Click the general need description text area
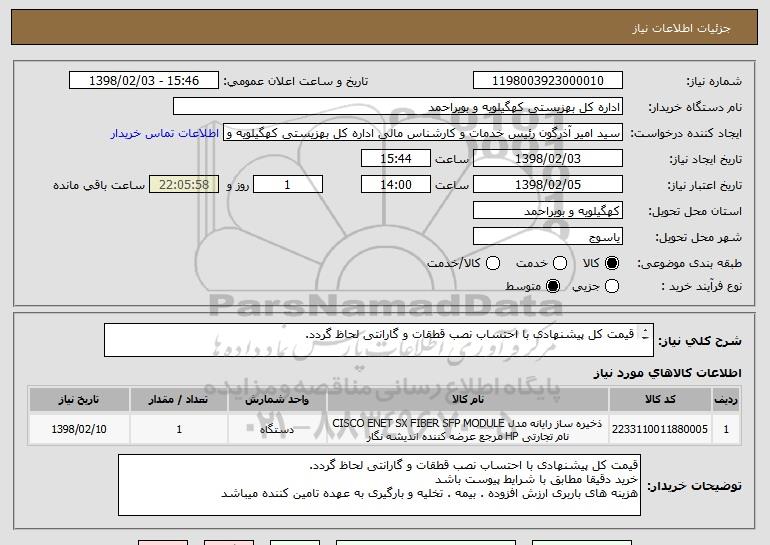Image resolution: width=770 pixels, height=545 pixels. pyautogui.click(x=379, y=340)
